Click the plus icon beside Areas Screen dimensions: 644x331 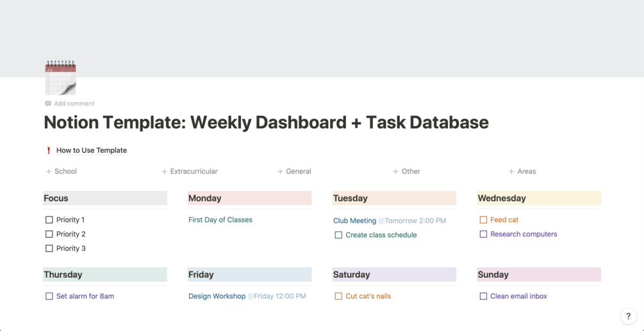[511, 172]
